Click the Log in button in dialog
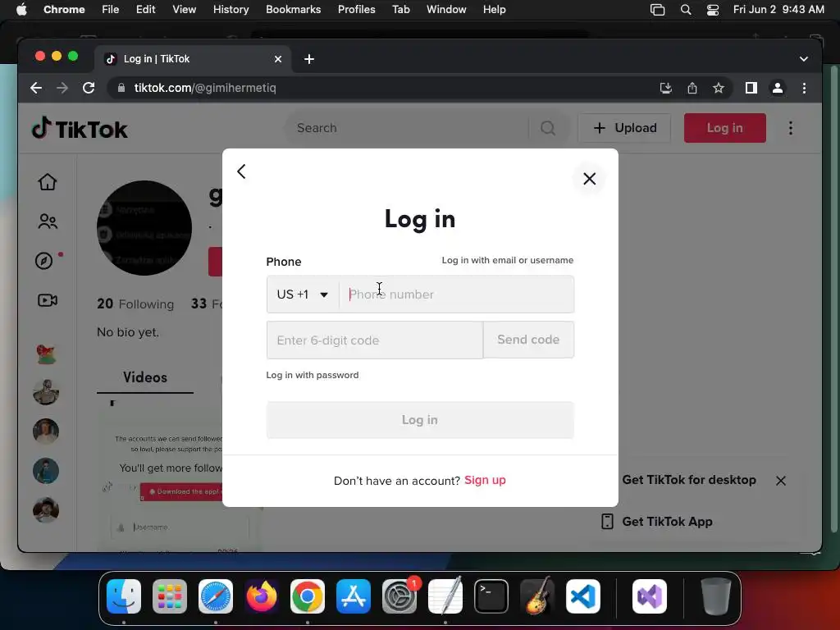The image size is (840, 630). [x=420, y=420]
